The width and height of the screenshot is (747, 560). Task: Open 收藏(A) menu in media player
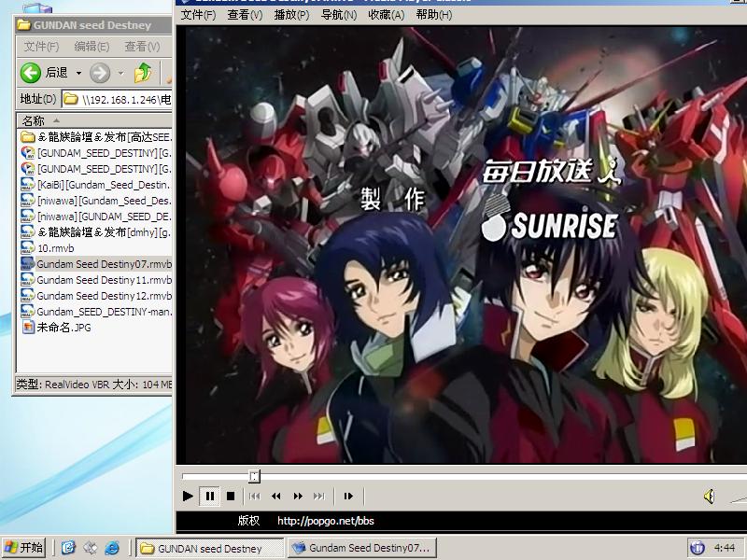point(386,15)
